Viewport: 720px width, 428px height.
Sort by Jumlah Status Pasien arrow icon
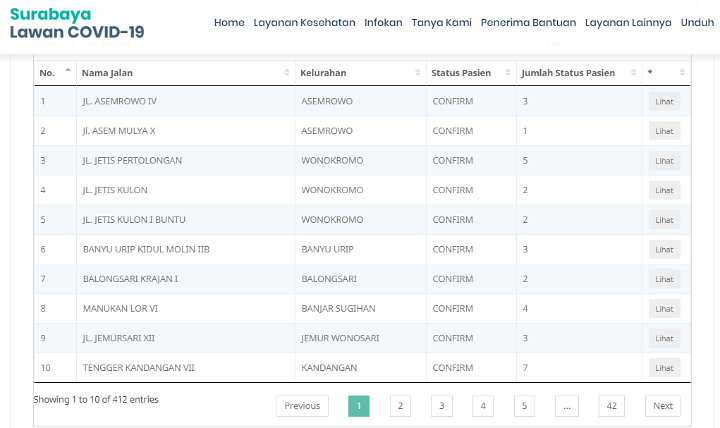[634, 73]
